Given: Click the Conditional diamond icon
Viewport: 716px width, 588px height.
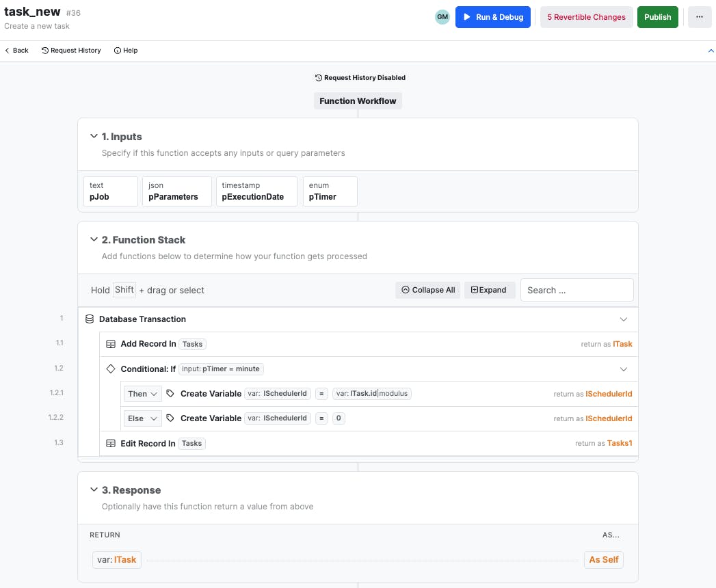Looking at the screenshot, I should [111, 369].
